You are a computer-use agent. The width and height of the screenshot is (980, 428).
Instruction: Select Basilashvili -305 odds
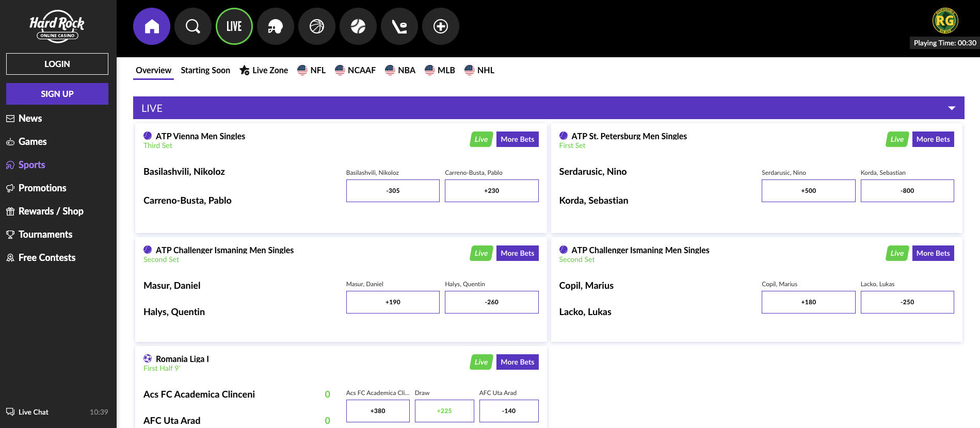[x=393, y=191]
